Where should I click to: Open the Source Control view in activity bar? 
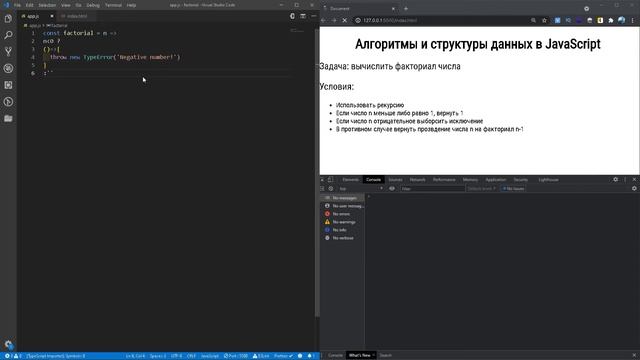click(x=8, y=52)
